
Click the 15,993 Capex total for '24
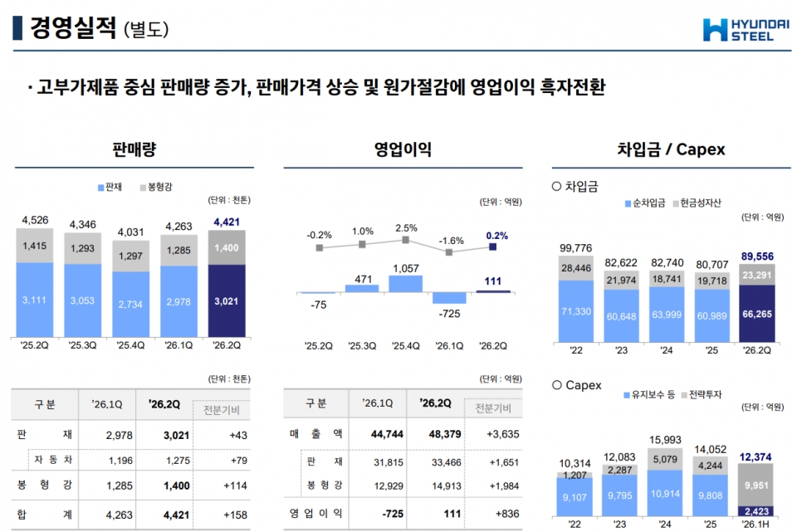click(x=665, y=440)
